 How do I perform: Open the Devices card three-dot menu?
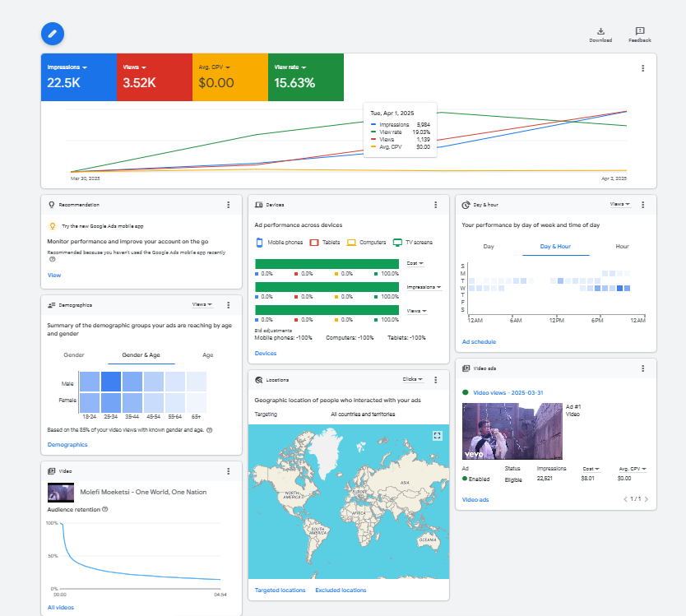coord(436,205)
